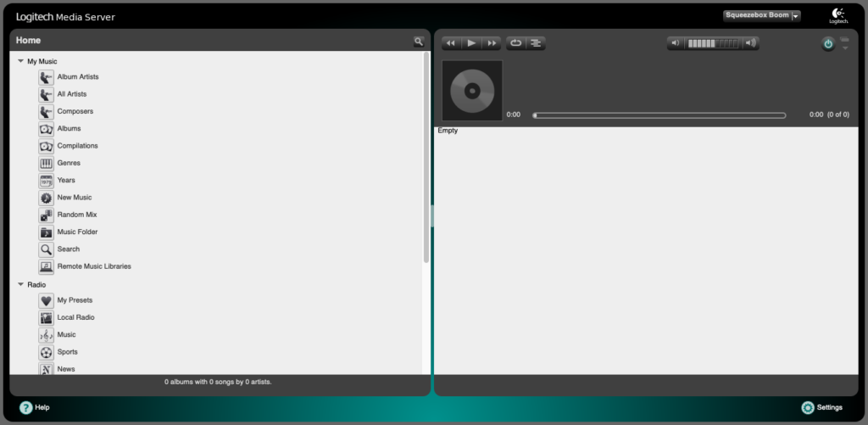
Task: Toggle player power button
Action: 827,43
